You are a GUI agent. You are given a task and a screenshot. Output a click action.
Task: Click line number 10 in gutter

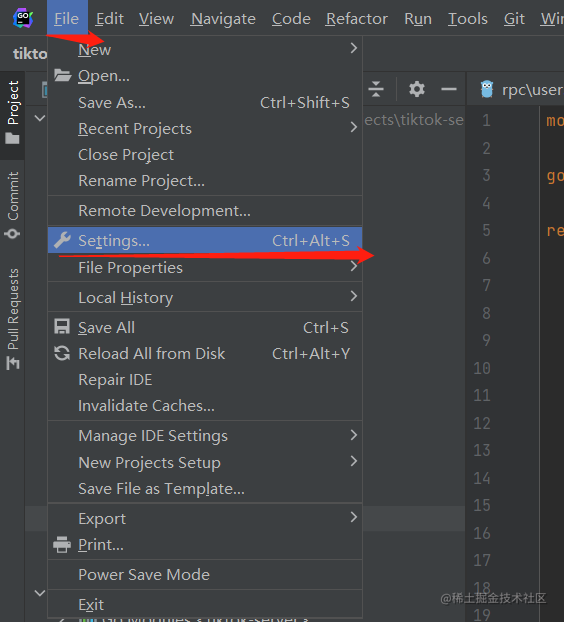tap(482, 368)
